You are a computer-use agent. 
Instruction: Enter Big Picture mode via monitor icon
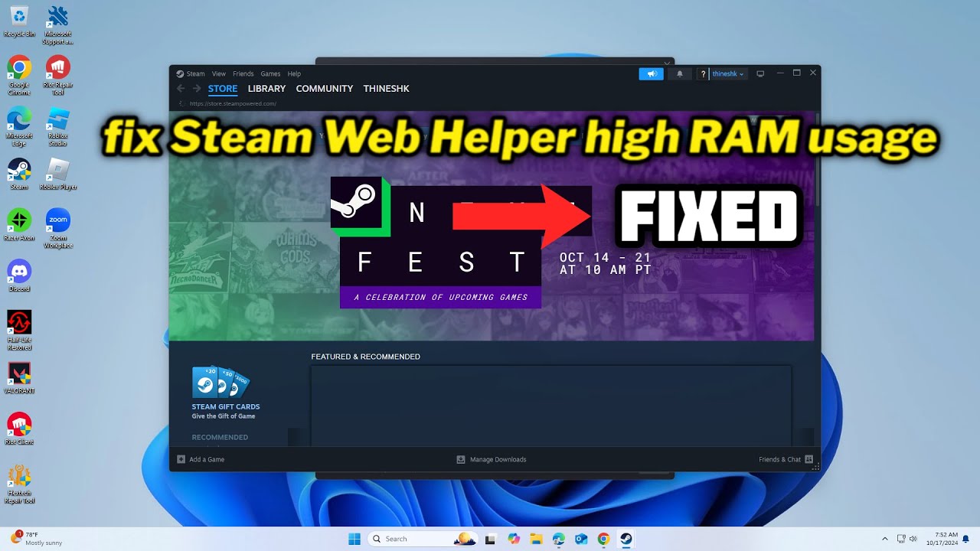pos(760,74)
